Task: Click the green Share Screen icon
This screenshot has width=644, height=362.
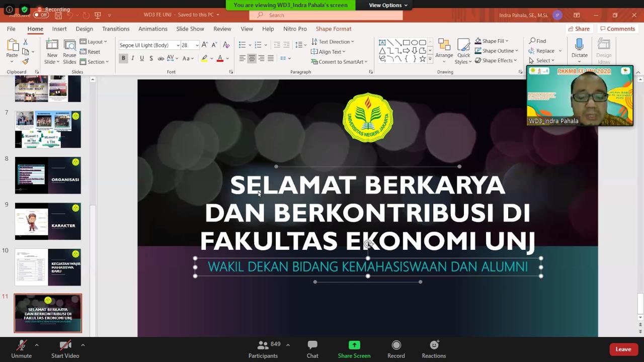Action: 354,345
